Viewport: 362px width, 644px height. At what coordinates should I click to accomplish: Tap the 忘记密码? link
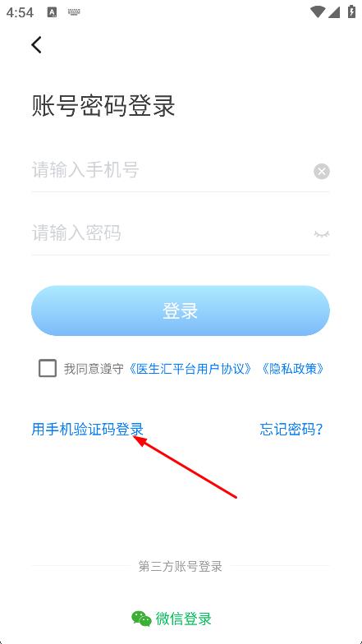[x=291, y=429]
